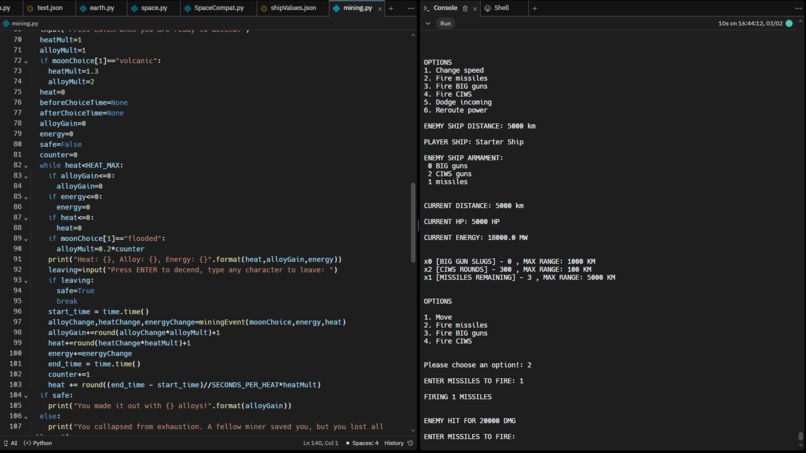Open the SpaceCompat.py tab
The image size is (806, 453).
(214, 8)
